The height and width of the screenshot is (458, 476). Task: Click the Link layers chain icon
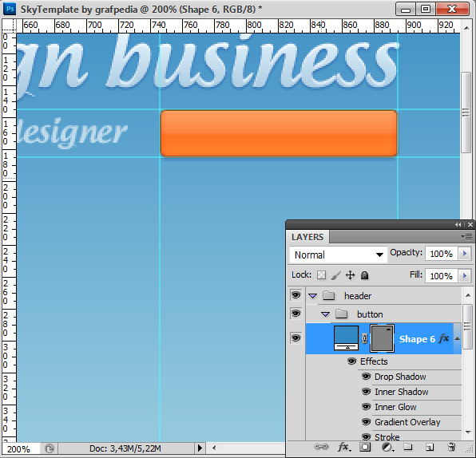(x=321, y=447)
